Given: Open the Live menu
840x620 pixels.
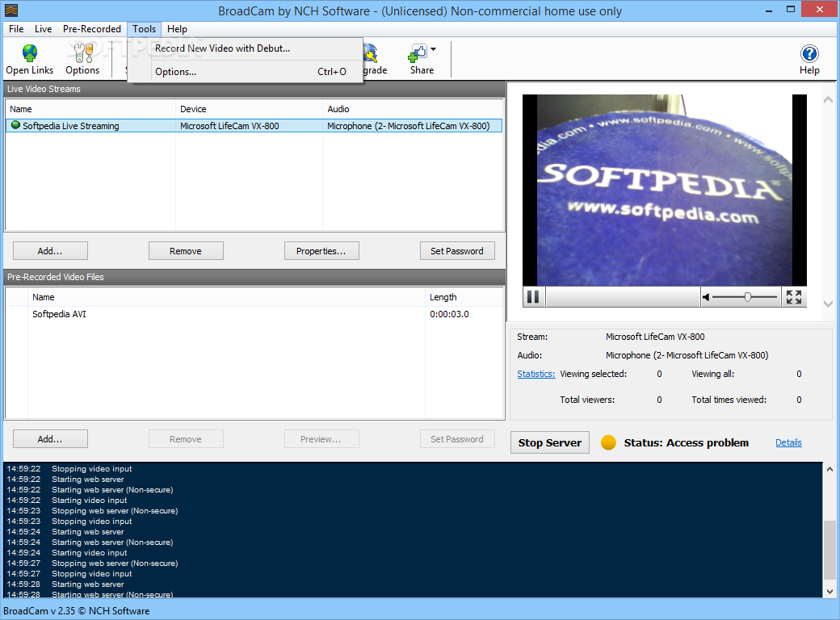Looking at the screenshot, I should point(44,29).
